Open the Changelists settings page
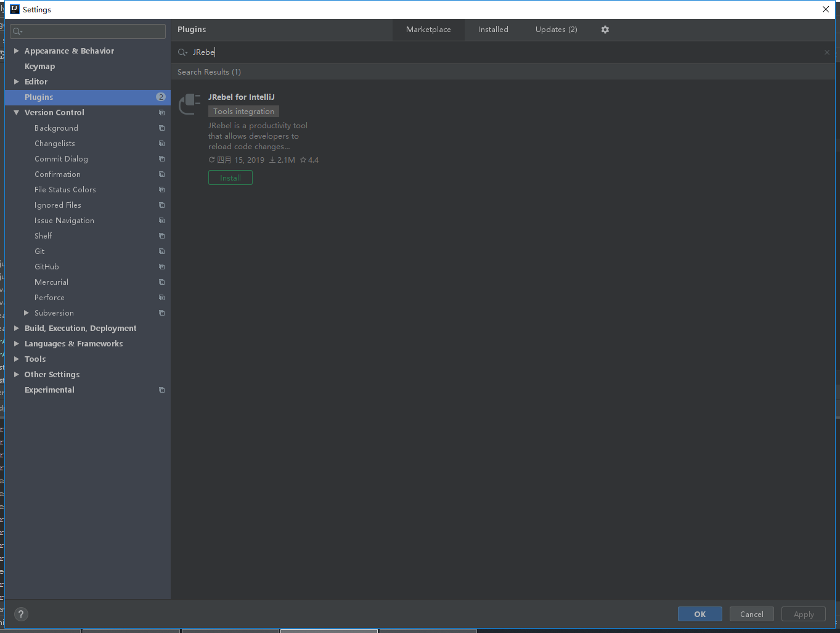 pyautogui.click(x=55, y=144)
